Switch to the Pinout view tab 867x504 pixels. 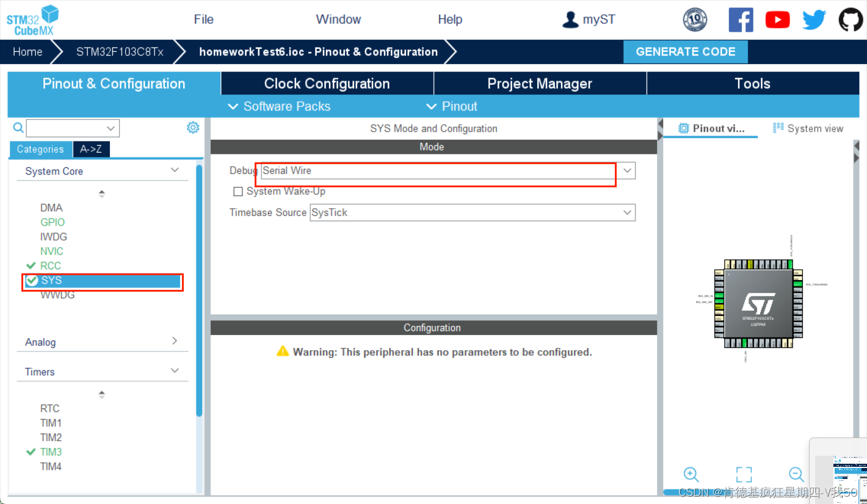[711, 128]
